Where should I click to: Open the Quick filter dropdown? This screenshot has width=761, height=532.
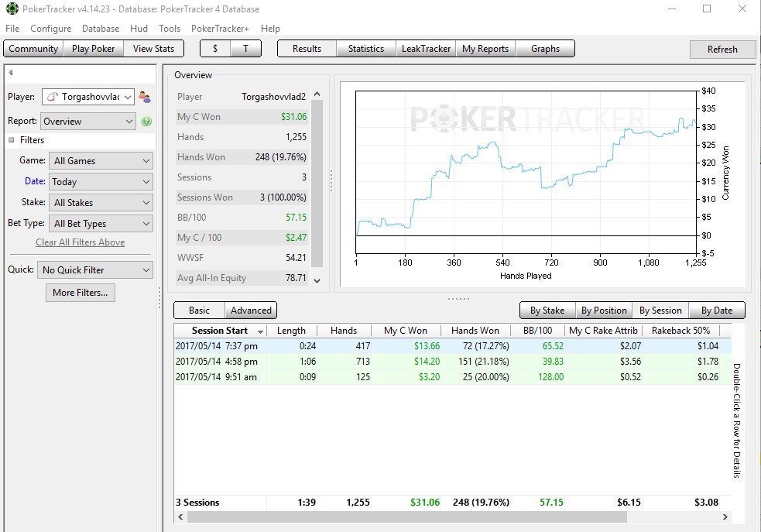point(95,270)
